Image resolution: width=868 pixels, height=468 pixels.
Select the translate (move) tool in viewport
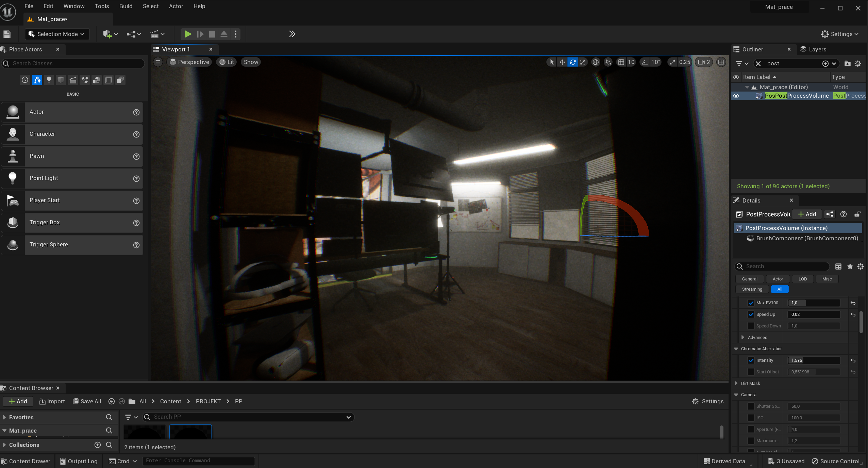[x=562, y=62]
